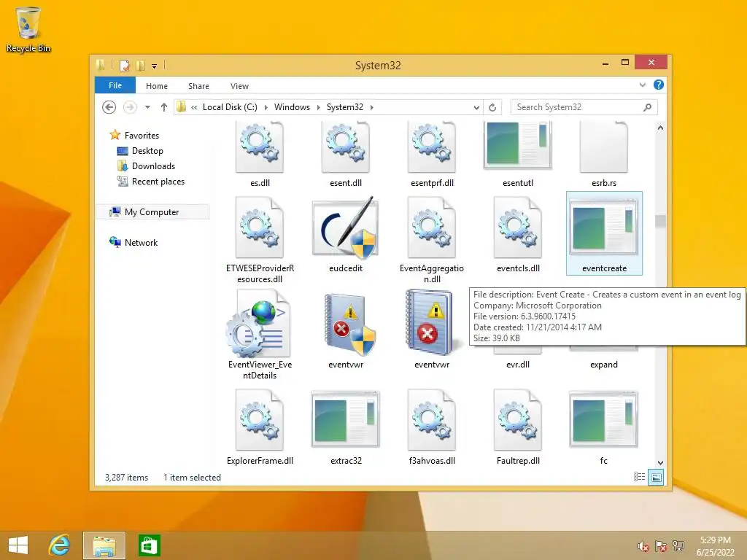This screenshot has height=560, width=747.
Task: Select the extrac32 application icon
Action: coord(345,419)
